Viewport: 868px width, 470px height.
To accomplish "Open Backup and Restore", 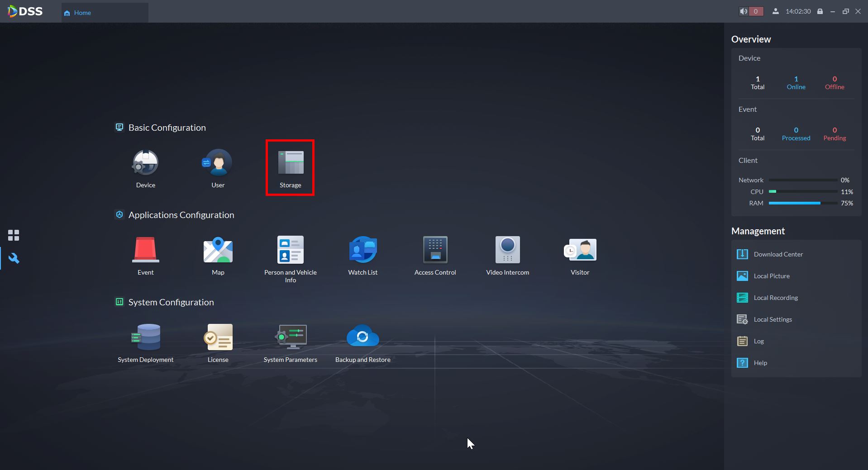I will pyautogui.click(x=362, y=337).
